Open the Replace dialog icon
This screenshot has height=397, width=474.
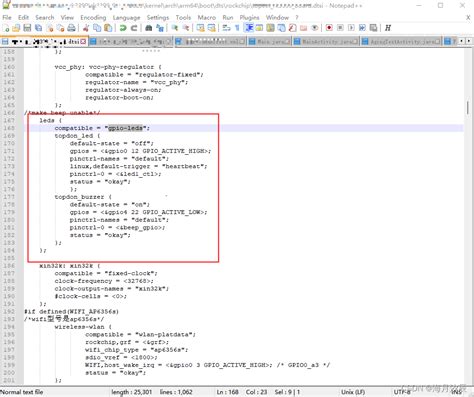160,28
